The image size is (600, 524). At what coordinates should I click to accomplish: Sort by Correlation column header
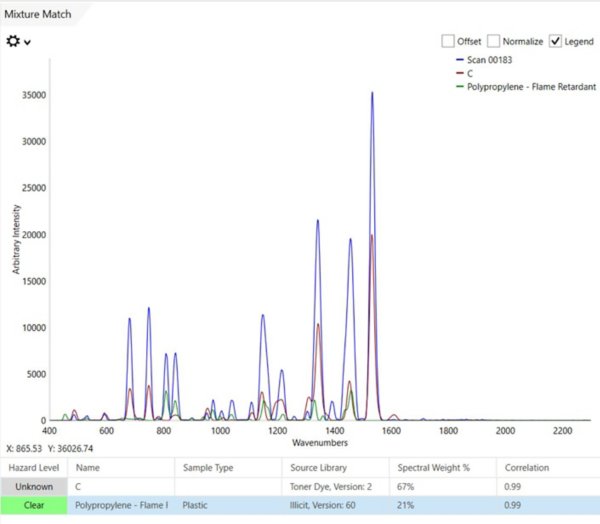548,468
